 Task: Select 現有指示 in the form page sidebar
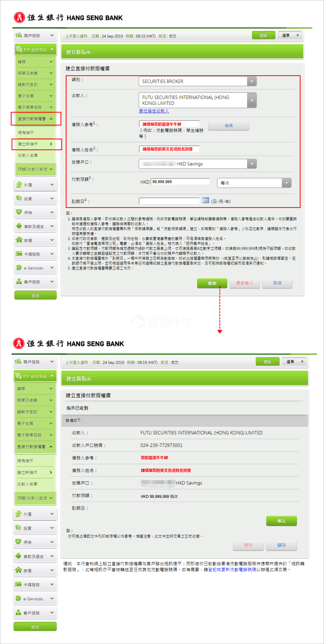35,132
